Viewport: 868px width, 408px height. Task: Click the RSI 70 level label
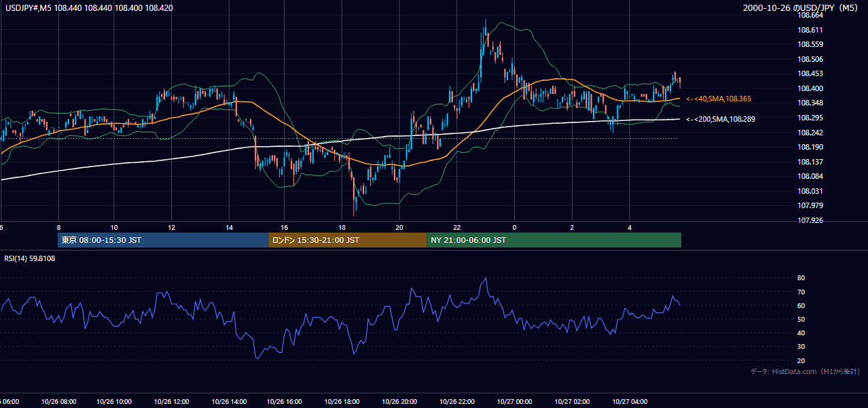[x=801, y=292]
